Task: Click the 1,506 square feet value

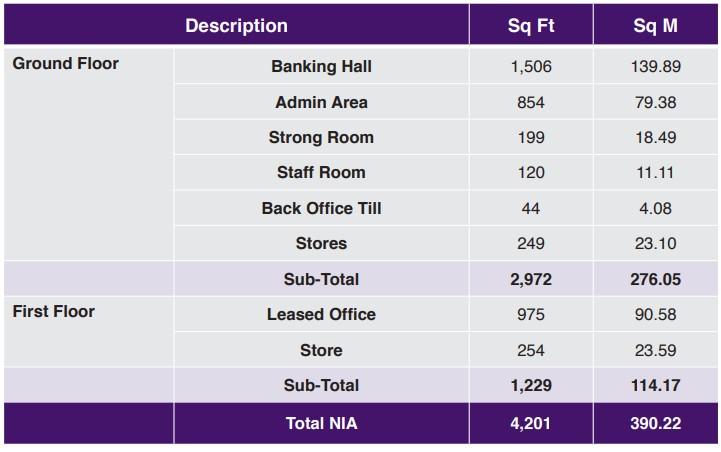Action: click(x=530, y=66)
